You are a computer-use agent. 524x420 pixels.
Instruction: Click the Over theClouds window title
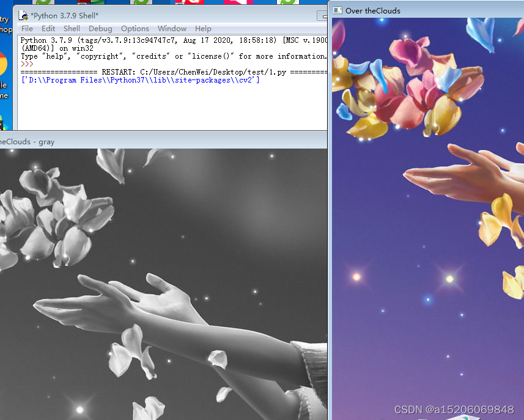372,10
